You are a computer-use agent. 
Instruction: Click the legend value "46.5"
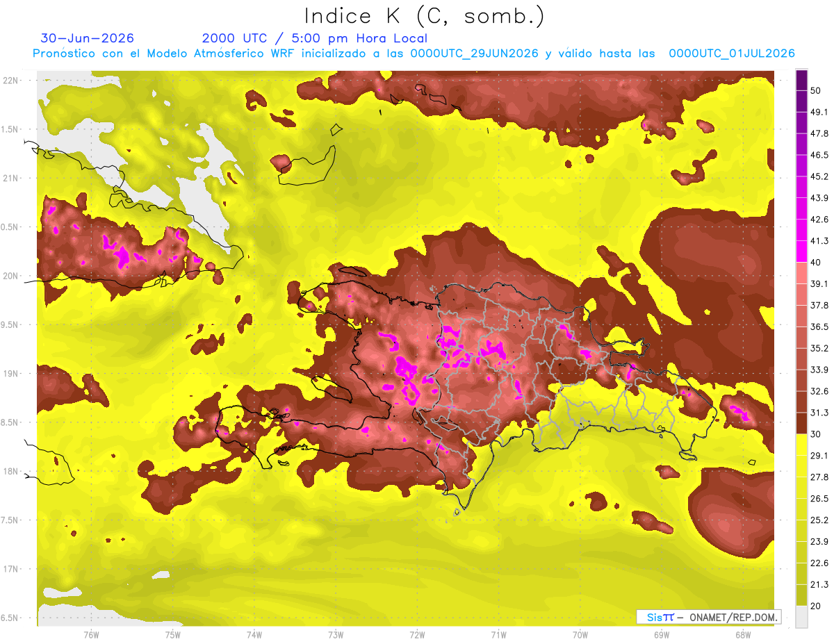click(819, 155)
